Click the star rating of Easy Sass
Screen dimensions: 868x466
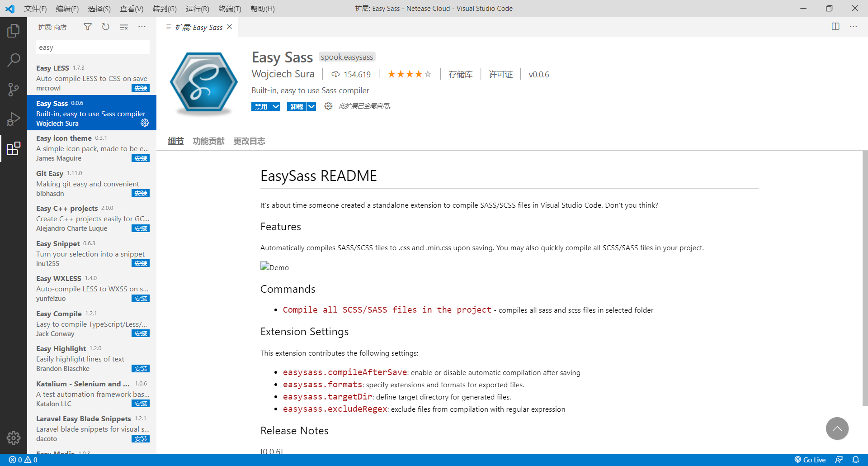coord(410,74)
